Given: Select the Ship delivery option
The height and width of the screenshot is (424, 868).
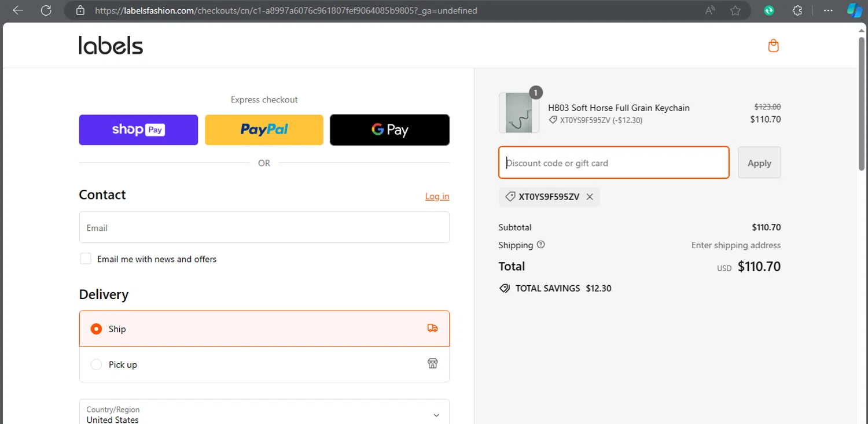Looking at the screenshot, I should [x=97, y=329].
